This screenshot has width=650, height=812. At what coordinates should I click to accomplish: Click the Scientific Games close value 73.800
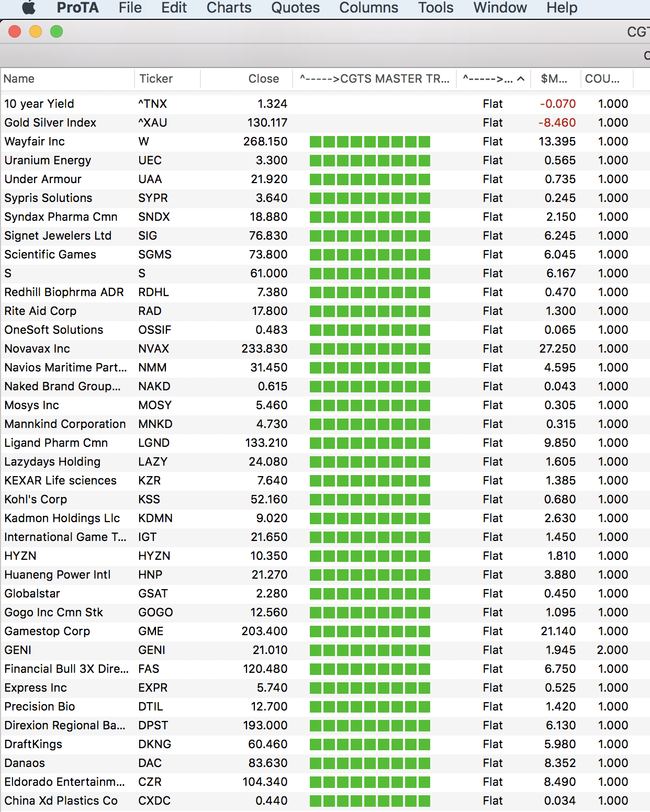pyautogui.click(x=268, y=255)
